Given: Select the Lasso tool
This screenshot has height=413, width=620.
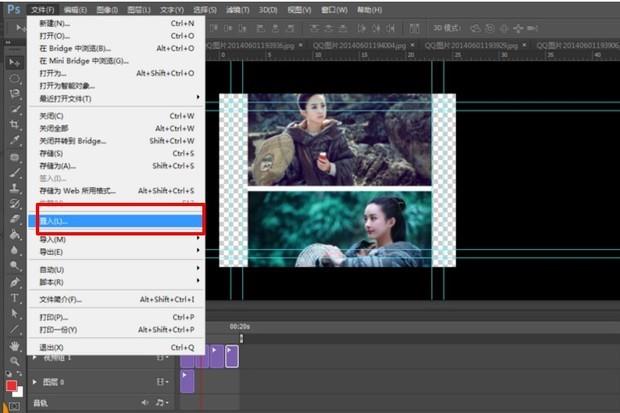Looking at the screenshot, I should [x=14, y=94].
